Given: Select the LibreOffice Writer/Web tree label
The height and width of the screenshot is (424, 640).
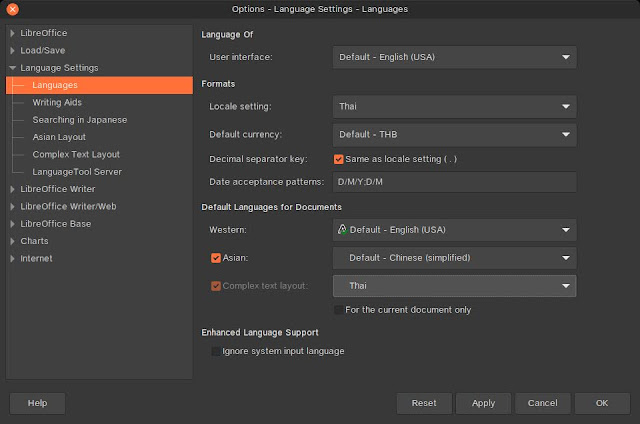Looking at the screenshot, I should 68,206.
